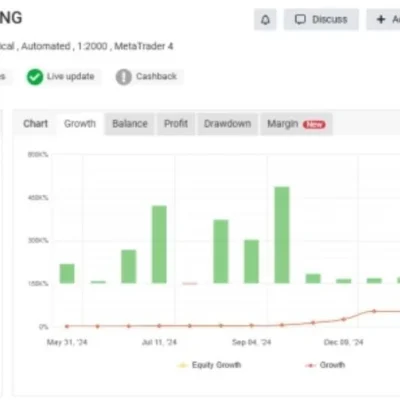400x400 pixels.
Task: Click the plus icon button at top right
Action: [x=383, y=20]
